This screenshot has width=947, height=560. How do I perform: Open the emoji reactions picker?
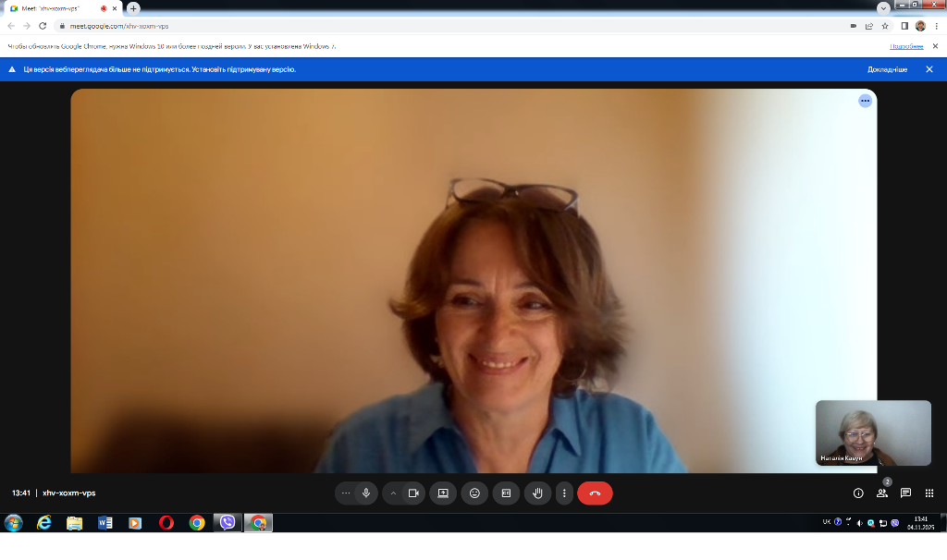(474, 493)
